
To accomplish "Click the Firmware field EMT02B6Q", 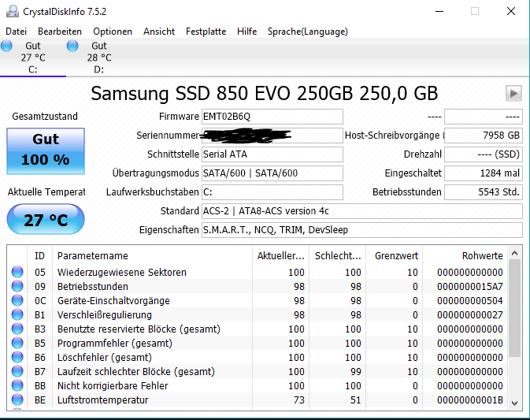I will click(x=272, y=117).
